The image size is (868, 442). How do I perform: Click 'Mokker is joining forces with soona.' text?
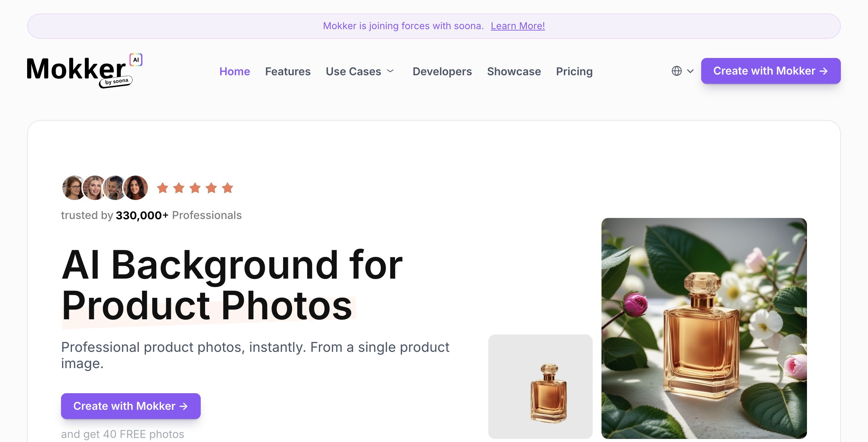click(x=403, y=26)
